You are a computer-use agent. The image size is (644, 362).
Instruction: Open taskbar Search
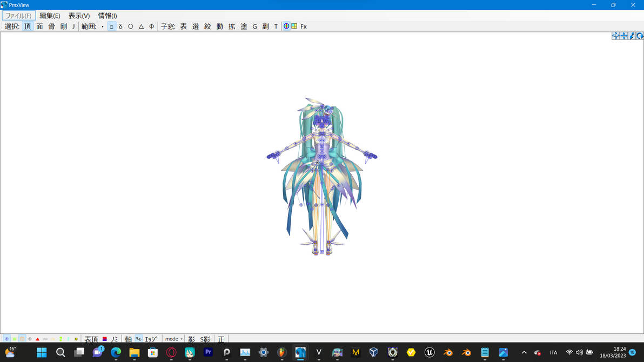click(x=61, y=353)
